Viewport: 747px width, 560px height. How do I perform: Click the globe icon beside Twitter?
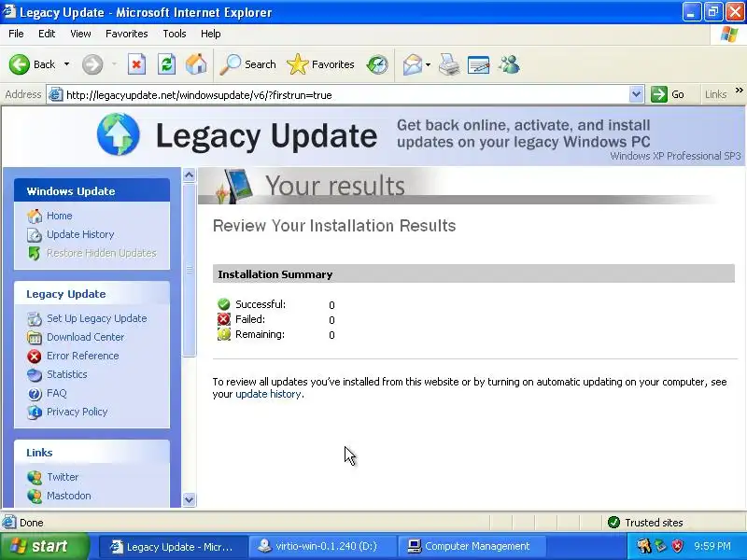35,477
